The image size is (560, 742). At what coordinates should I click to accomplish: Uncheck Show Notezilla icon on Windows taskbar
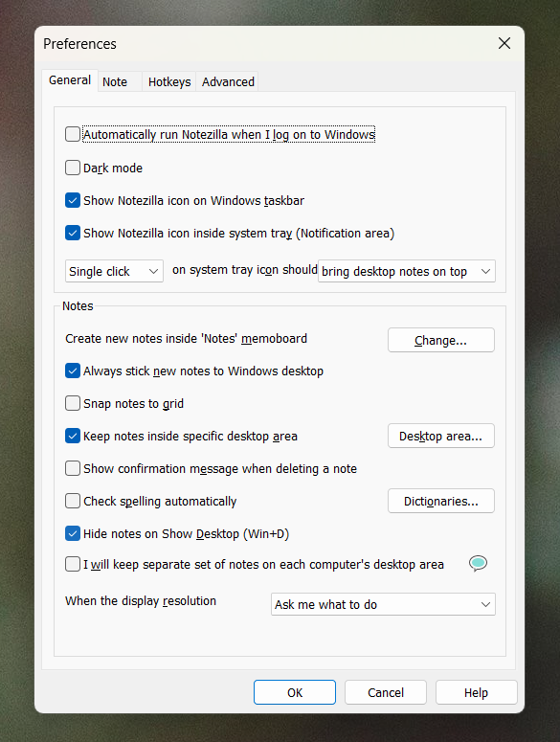pyautogui.click(x=73, y=201)
